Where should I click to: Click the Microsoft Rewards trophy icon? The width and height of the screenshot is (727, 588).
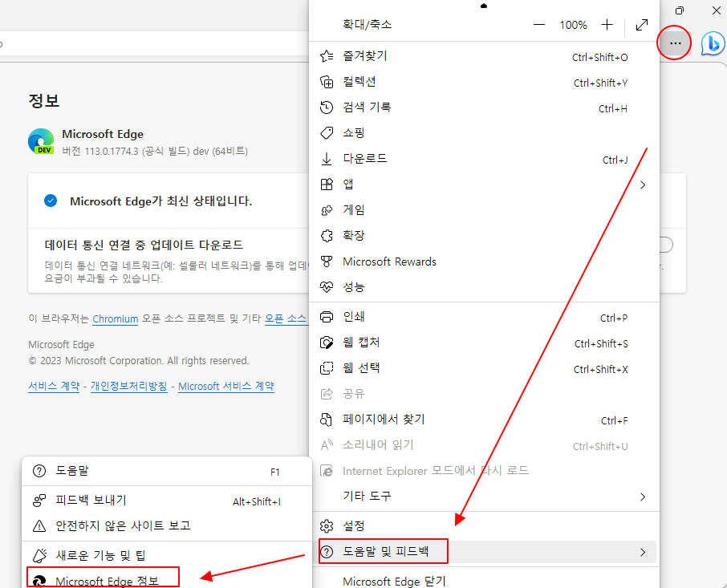(x=327, y=262)
